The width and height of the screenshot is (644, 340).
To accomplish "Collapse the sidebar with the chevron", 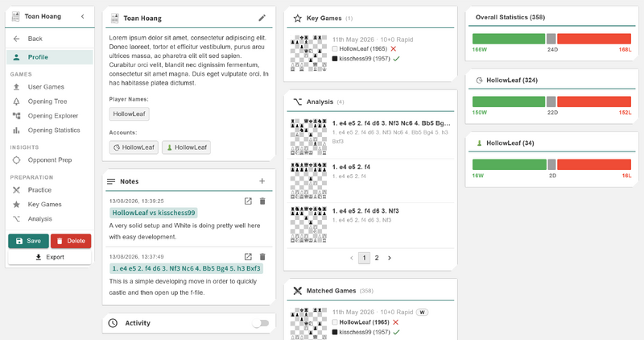I will [83, 16].
